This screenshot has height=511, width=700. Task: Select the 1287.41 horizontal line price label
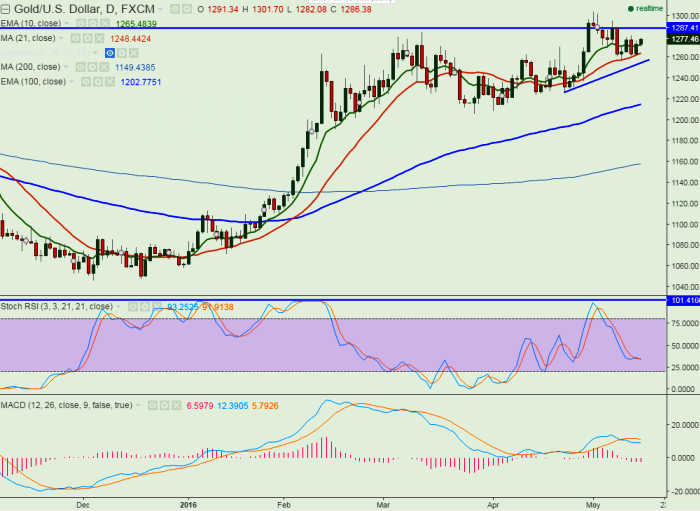(x=683, y=28)
